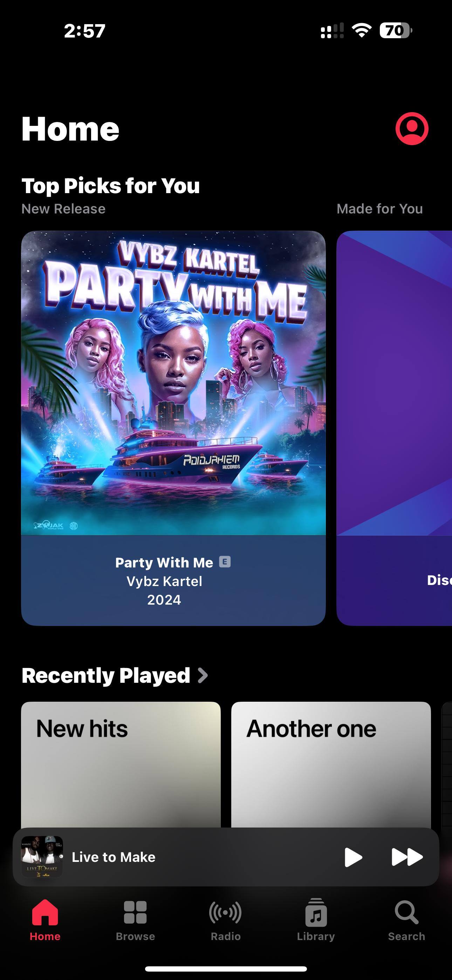Open the New hits playlist
This screenshot has width=452, height=980.
121,765
